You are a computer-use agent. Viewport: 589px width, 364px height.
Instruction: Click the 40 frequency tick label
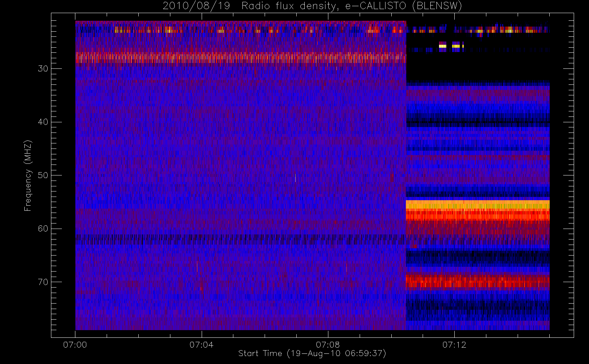pyautogui.click(x=43, y=122)
